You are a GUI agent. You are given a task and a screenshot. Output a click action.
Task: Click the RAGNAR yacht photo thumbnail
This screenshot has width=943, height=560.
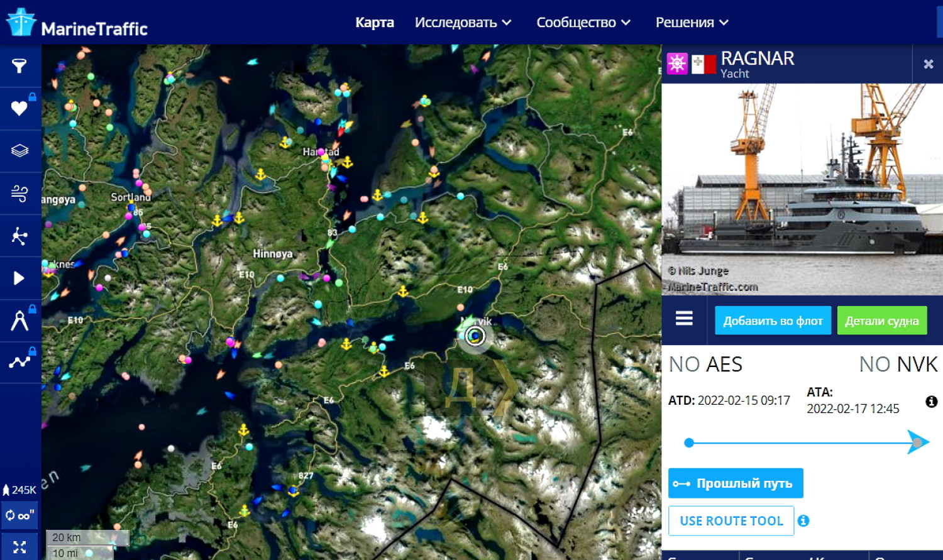click(x=802, y=189)
